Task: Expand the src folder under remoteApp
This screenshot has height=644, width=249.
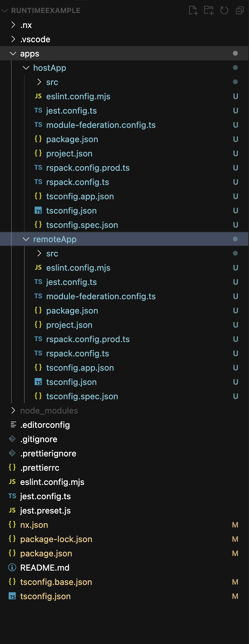Action: click(39, 254)
